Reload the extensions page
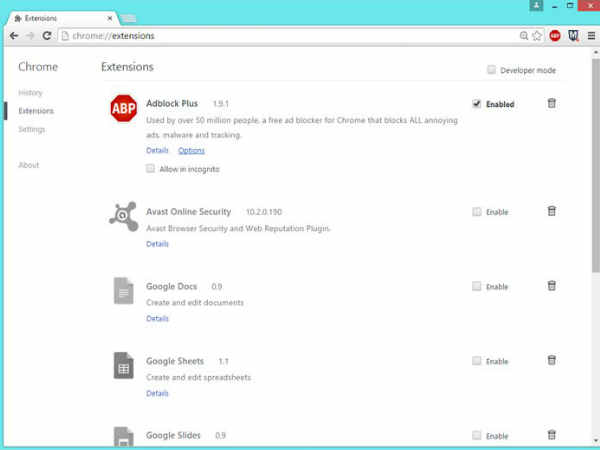Screen dimensions: 600x450 [47, 36]
